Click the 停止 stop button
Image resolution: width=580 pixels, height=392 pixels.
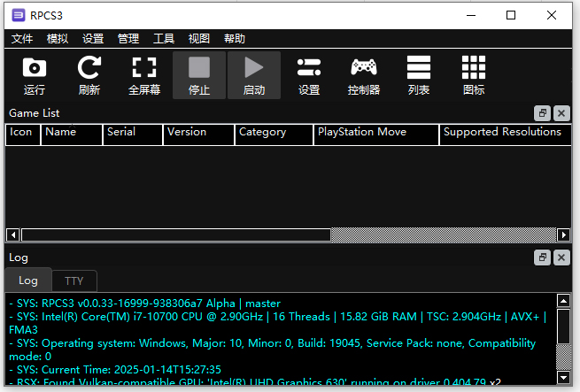coord(199,75)
